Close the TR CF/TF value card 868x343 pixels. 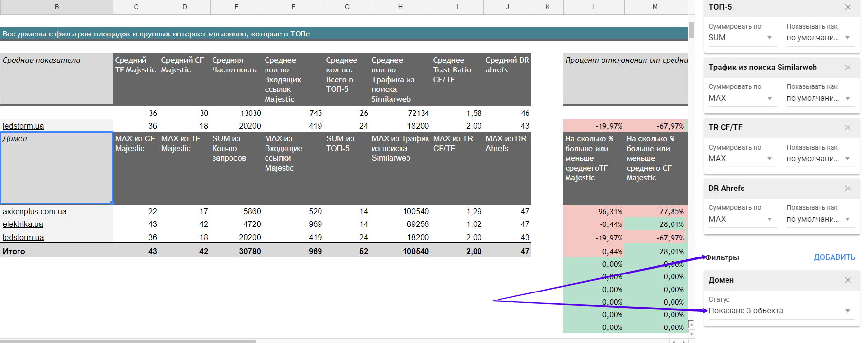tap(848, 128)
